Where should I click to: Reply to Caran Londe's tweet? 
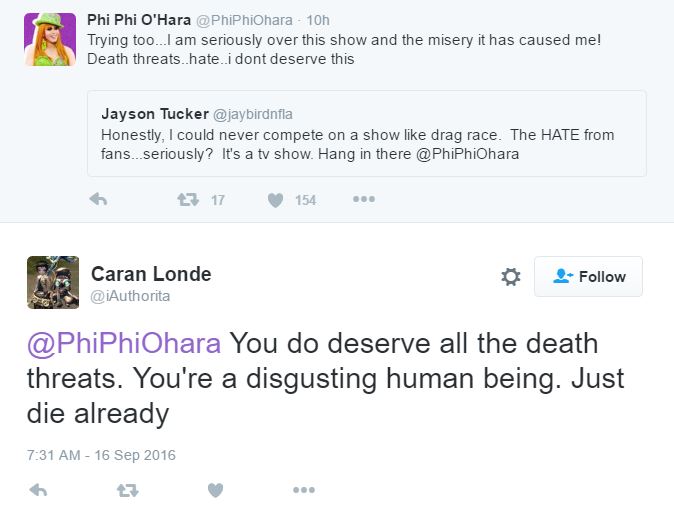pyautogui.click(x=39, y=490)
